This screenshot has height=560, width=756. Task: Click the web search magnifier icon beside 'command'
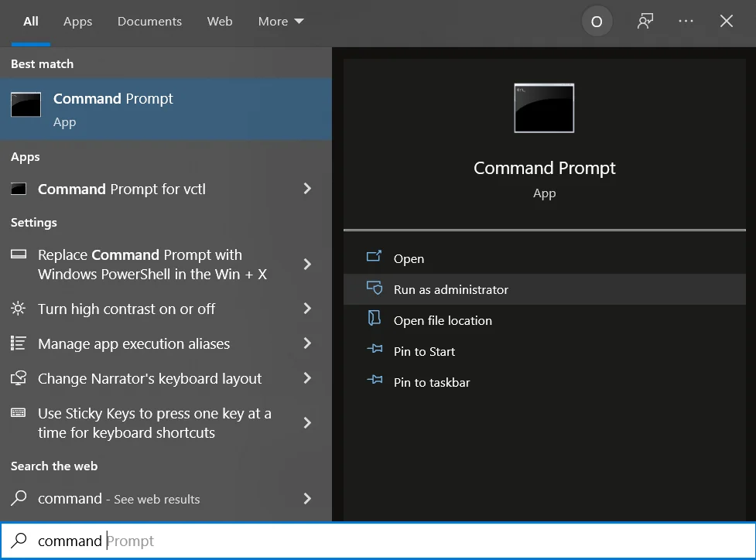coord(19,498)
